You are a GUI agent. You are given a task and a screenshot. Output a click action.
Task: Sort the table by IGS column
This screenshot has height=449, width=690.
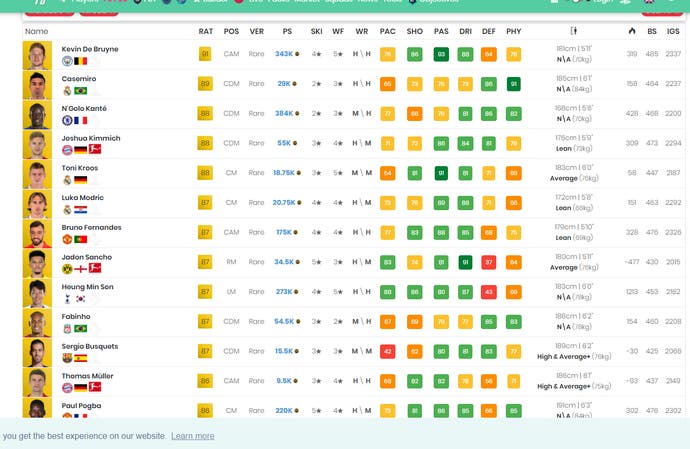click(673, 31)
